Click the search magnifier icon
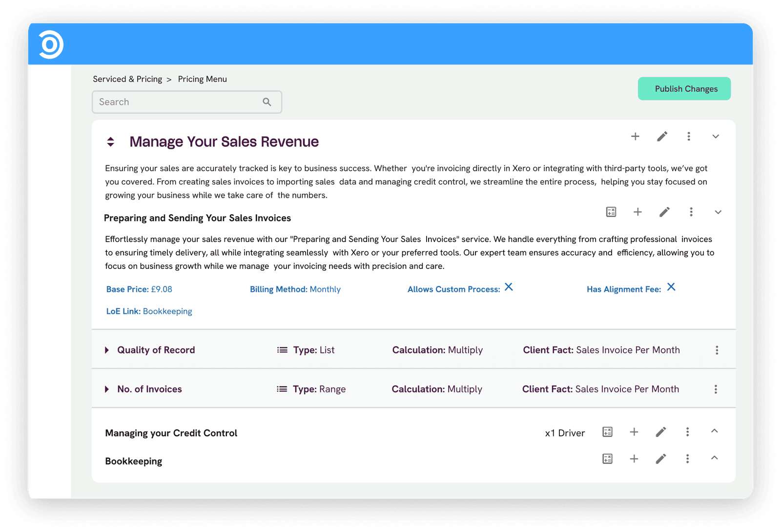Image resolution: width=781 pixels, height=532 pixels. point(267,102)
